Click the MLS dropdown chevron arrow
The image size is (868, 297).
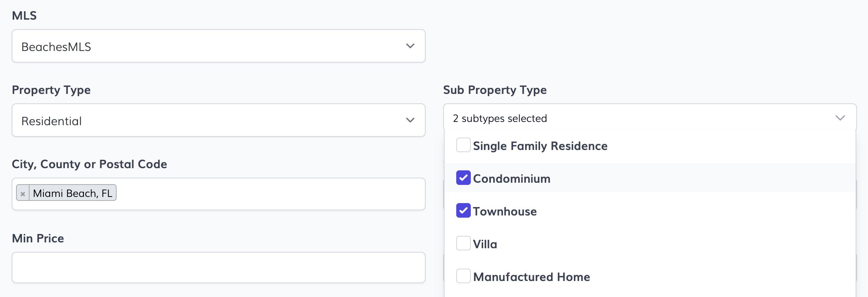coord(410,46)
